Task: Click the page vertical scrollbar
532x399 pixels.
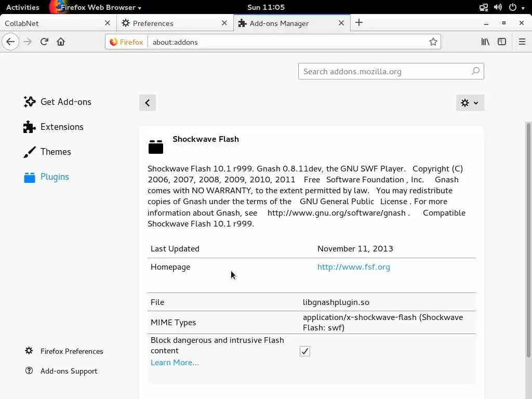Action: [528, 240]
